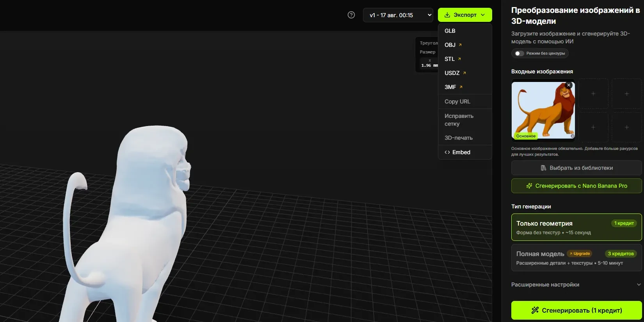Screen dimensions: 644x322
Task: Click the 1.96 mm size value
Action: pos(429,66)
